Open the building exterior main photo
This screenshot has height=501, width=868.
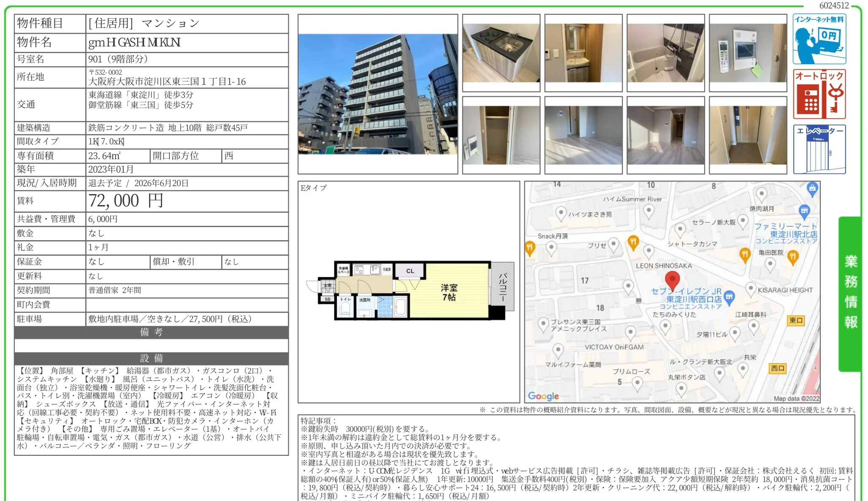(378, 94)
